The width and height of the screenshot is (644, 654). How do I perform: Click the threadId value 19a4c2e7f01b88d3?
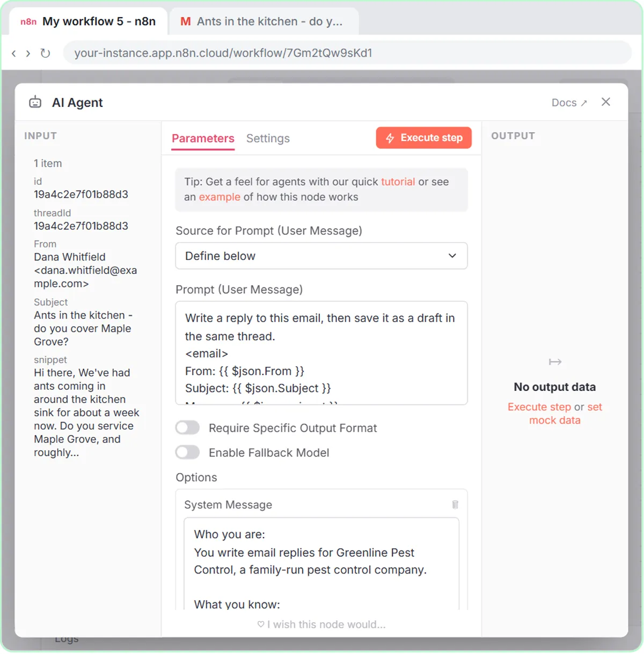(81, 226)
